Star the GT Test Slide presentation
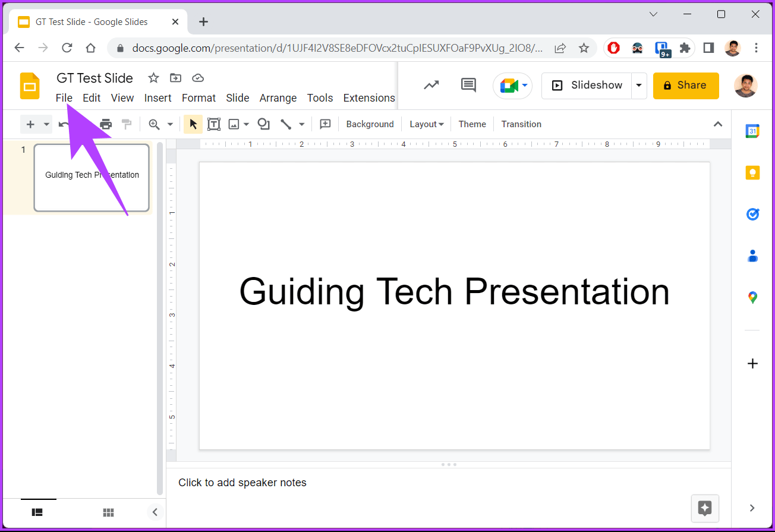 click(153, 77)
